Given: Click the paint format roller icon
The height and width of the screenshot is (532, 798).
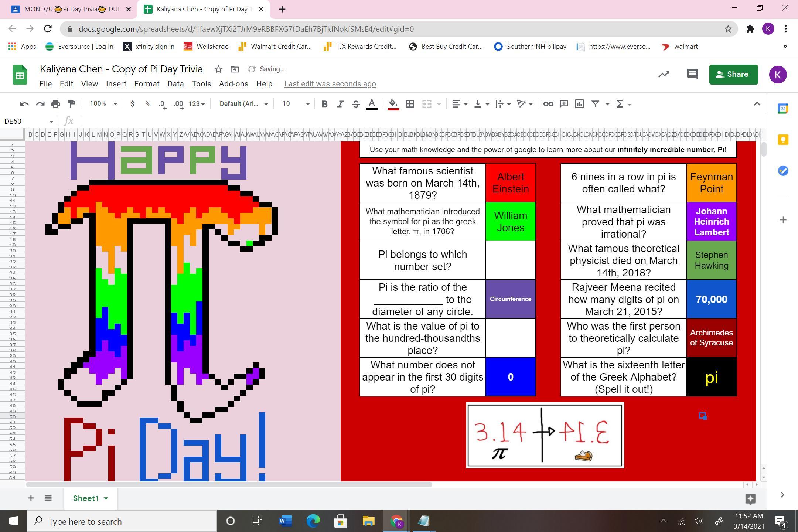Looking at the screenshot, I should coord(71,104).
